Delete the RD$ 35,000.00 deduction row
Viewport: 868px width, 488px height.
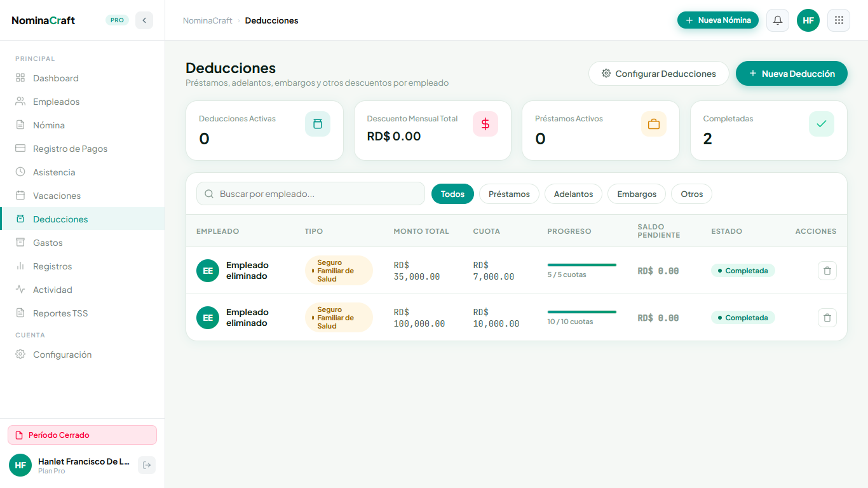[x=827, y=271]
